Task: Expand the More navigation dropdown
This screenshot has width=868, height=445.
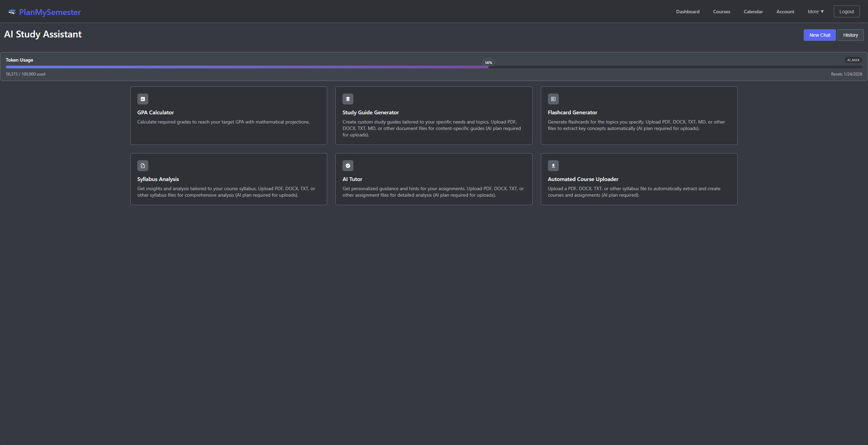Action: click(x=816, y=11)
